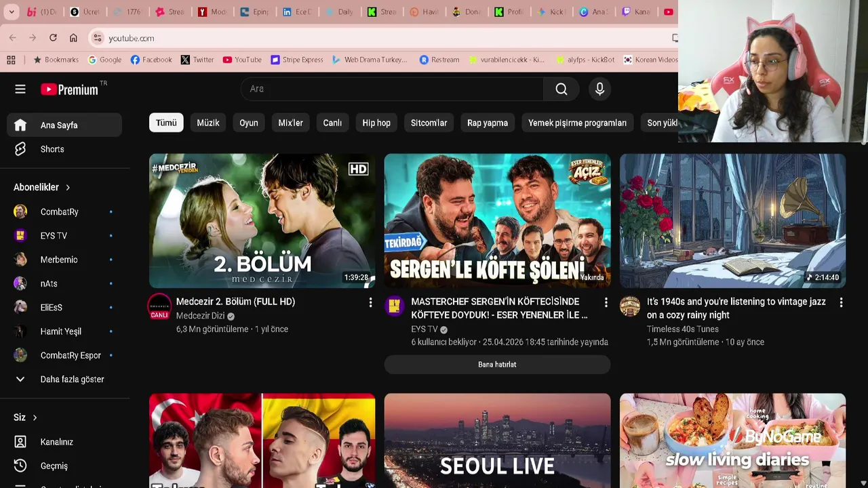868x488 pixels.
Task: Open more options for Masterchef Sergen video
Action: (x=606, y=302)
